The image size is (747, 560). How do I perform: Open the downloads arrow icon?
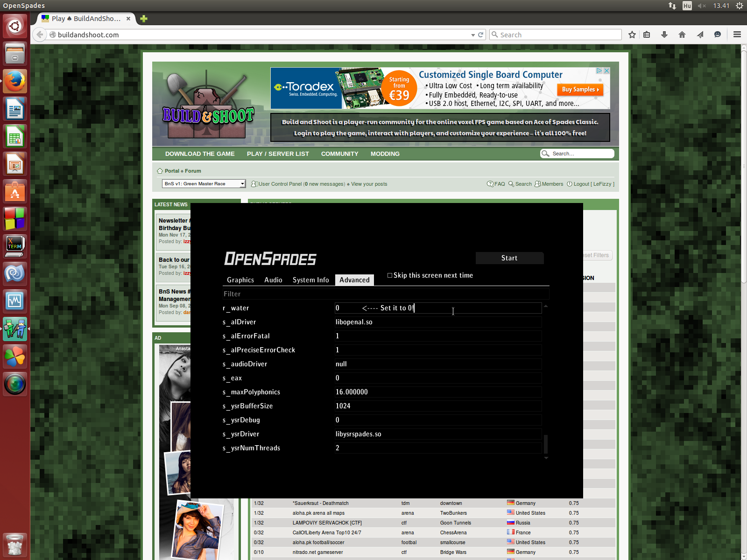click(664, 35)
